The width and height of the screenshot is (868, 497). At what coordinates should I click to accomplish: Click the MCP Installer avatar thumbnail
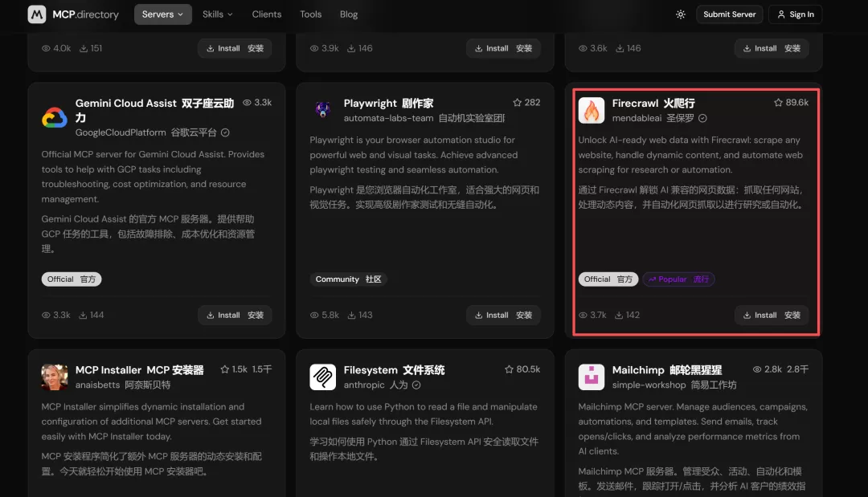(x=55, y=377)
